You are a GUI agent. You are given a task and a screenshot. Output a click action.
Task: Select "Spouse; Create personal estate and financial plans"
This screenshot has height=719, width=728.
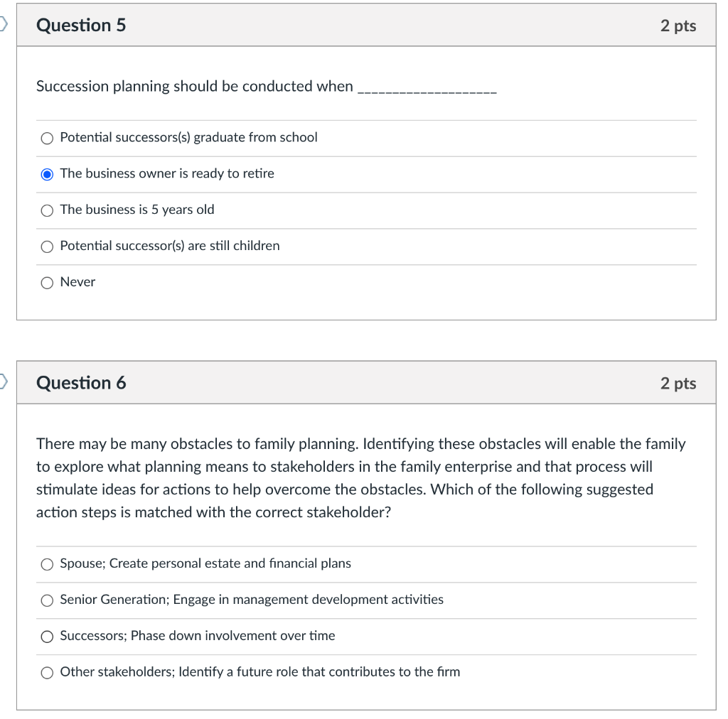tap(47, 564)
